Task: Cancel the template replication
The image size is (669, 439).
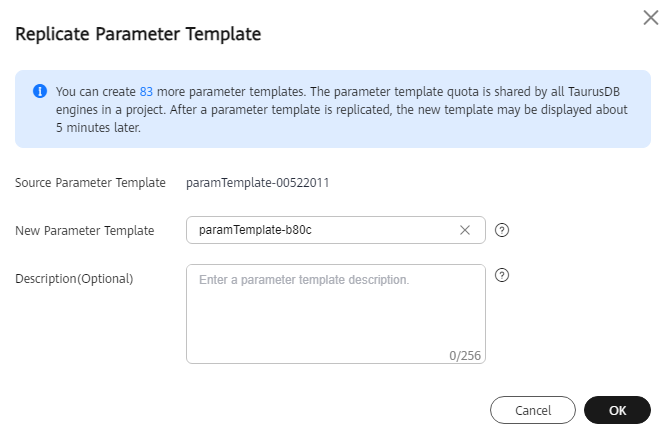Action: [x=532, y=410]
